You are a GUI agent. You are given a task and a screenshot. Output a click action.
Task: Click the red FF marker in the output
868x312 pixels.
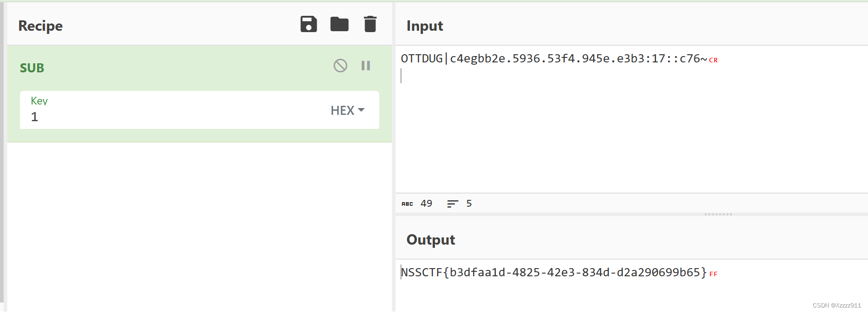[x=713, y=274]
